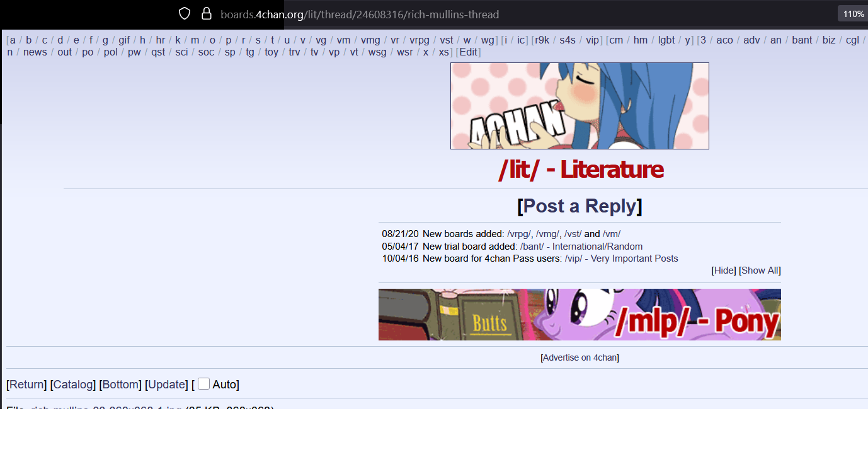The width and height of the screenshot is (868, 476).
Task: Focus the address bar showing boards.4chan.org URL
Action: pyautogui.click(x=359, y=14)
